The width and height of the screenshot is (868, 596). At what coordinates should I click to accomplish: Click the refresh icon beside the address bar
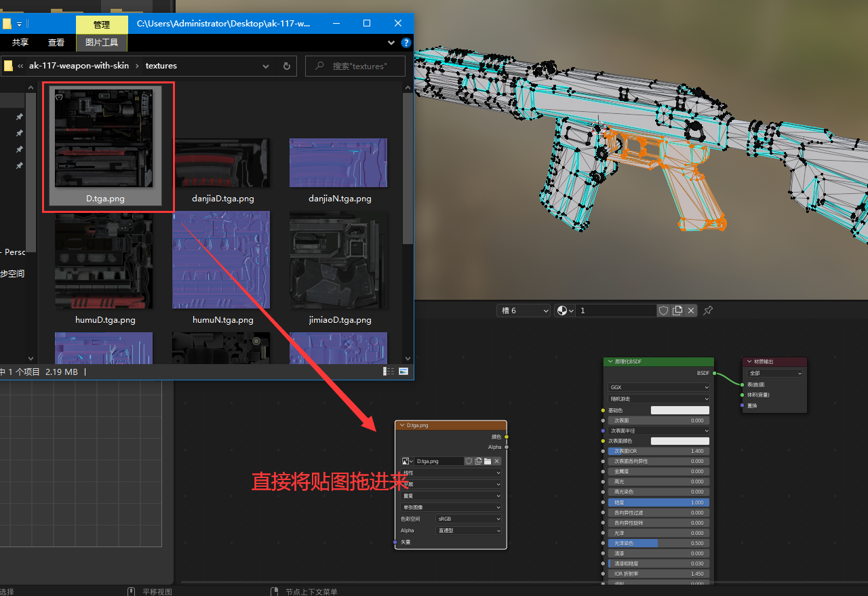tap(287, 66)
